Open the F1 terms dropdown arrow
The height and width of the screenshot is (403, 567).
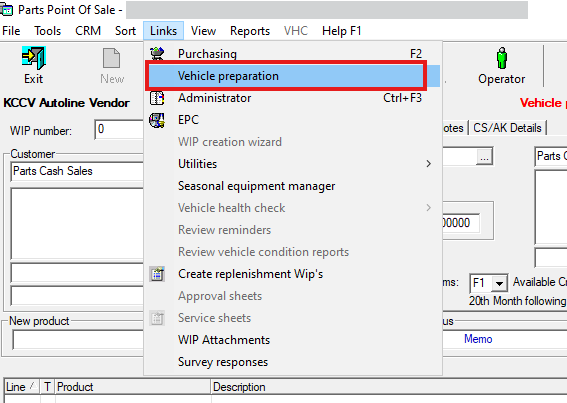pos(499,283)
